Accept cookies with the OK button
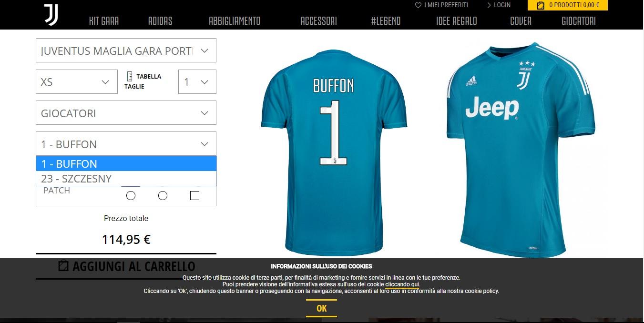Image resolution: width=644 pixels, height=323 pixels. click(322, 308)
